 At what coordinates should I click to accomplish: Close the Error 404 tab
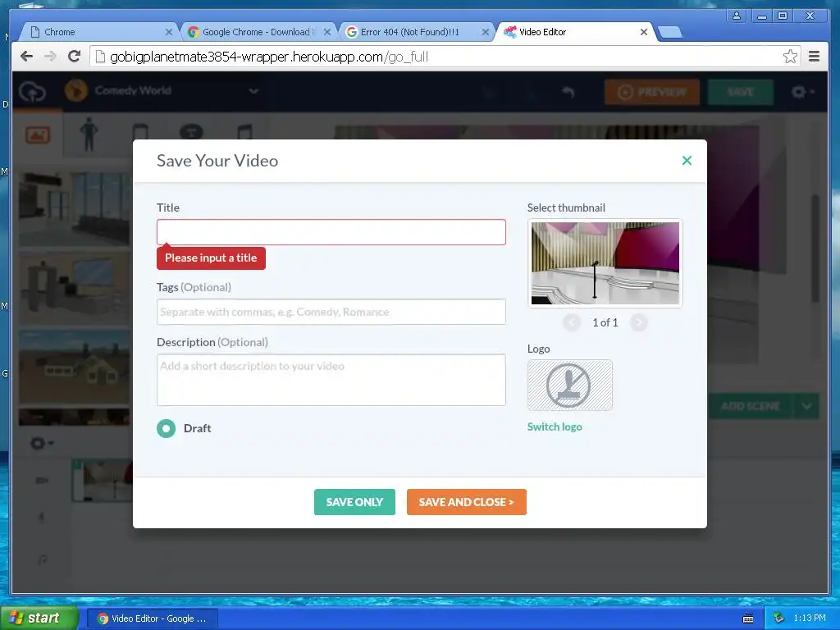pyautogui.click(x=486, y=32)
